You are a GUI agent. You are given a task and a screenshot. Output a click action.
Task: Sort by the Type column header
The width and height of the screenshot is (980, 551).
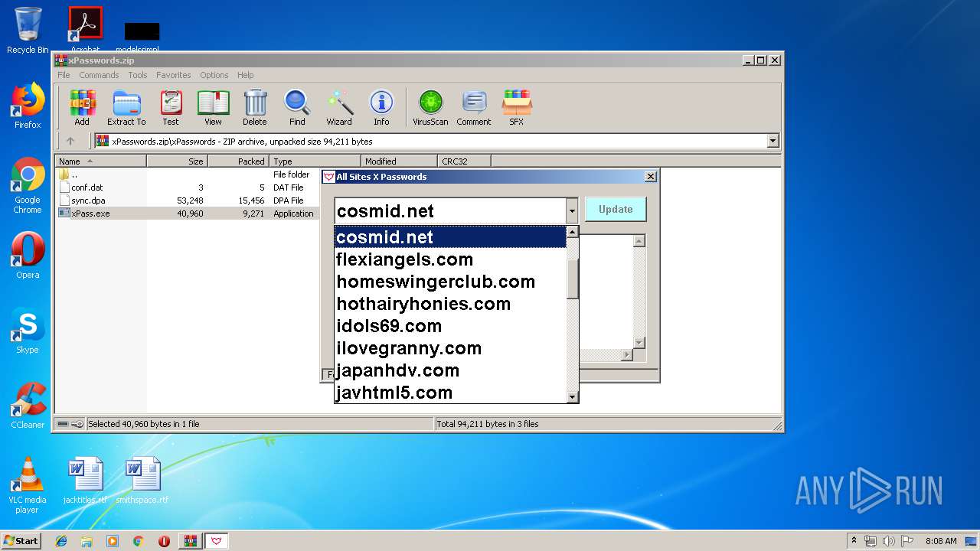pos(315,161)
